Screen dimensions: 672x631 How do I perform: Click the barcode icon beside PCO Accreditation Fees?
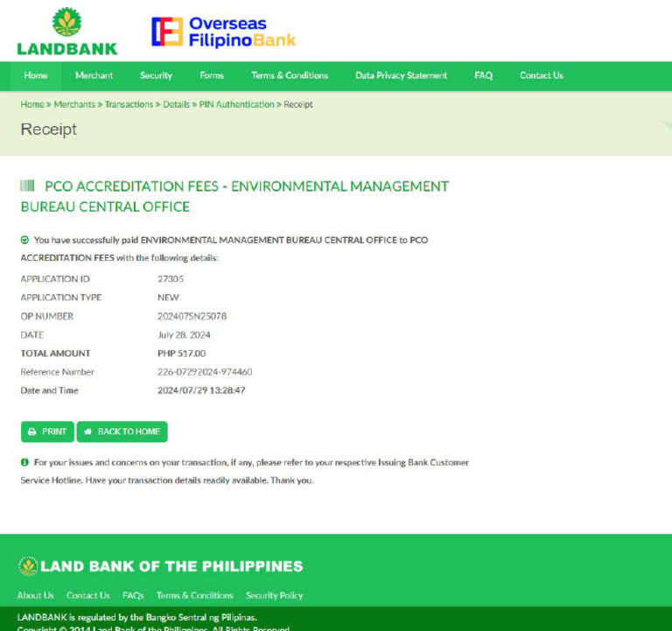click(x=27, y=186)
